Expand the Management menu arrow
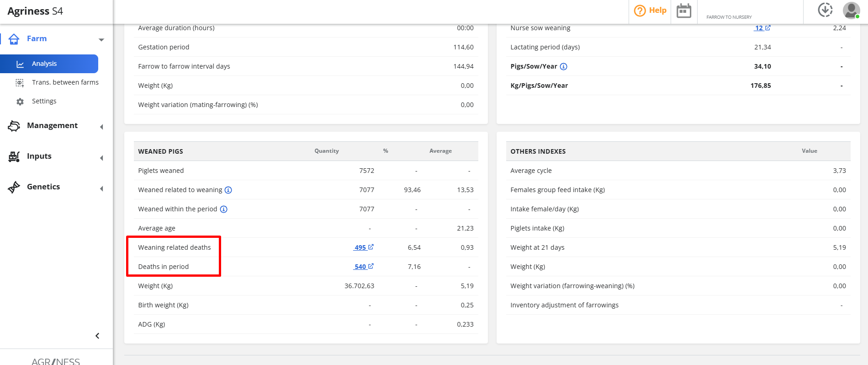The height and width of the screenshot is (365, 868). click(x=101, y=127)
